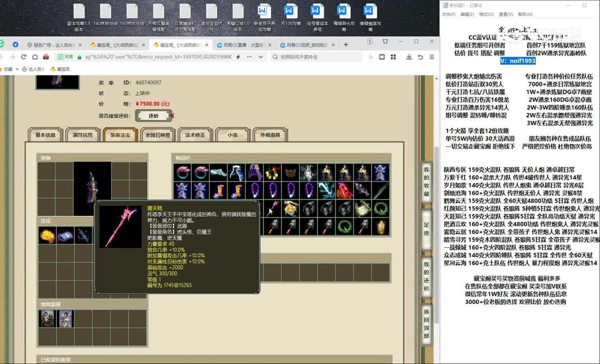Open the 属性抗性 tab
Screen dimensions: 600x364
tap(83, 135)
